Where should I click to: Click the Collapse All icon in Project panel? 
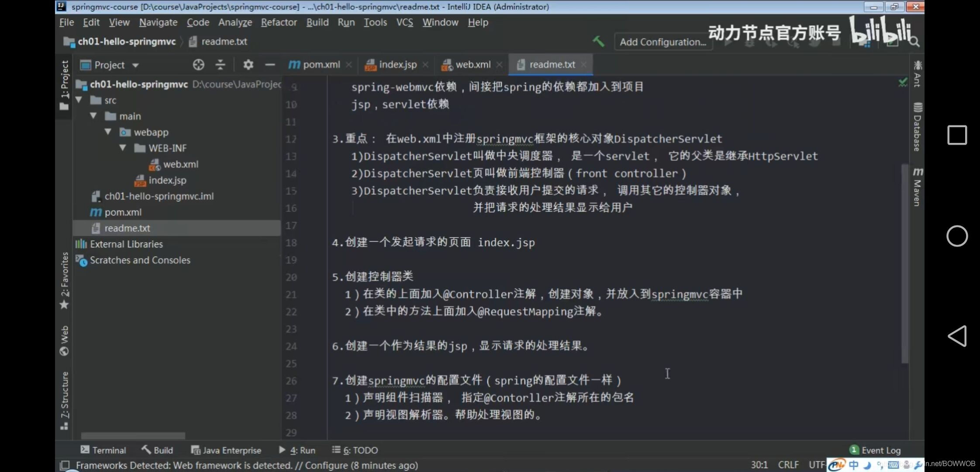click(x=221, y=65)
